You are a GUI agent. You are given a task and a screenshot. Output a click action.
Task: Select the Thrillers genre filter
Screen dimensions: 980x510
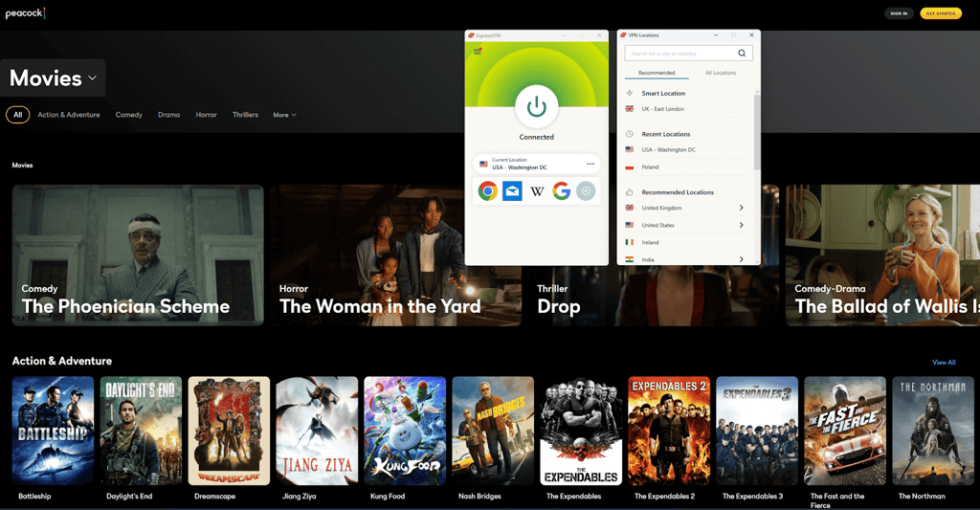point(245,115)
